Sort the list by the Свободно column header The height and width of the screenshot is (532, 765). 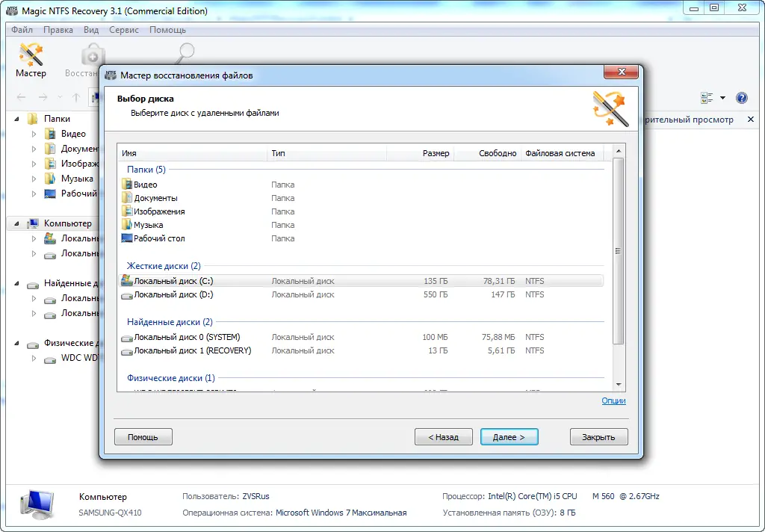click(x=487, y=153)
